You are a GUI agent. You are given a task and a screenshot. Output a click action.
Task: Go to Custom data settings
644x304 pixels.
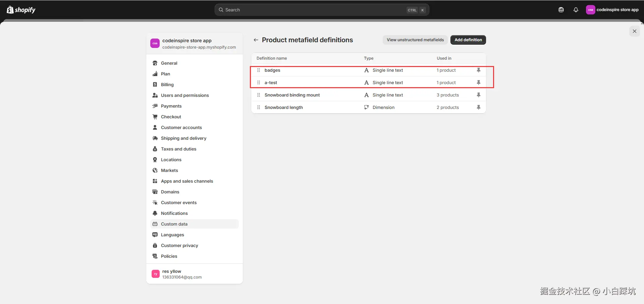coord(174,224)
